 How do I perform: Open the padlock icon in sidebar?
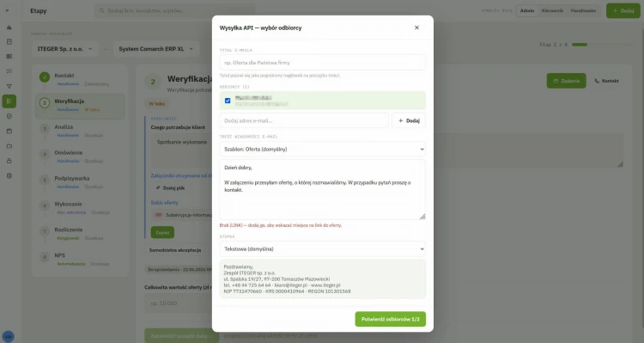pos(9,161)
